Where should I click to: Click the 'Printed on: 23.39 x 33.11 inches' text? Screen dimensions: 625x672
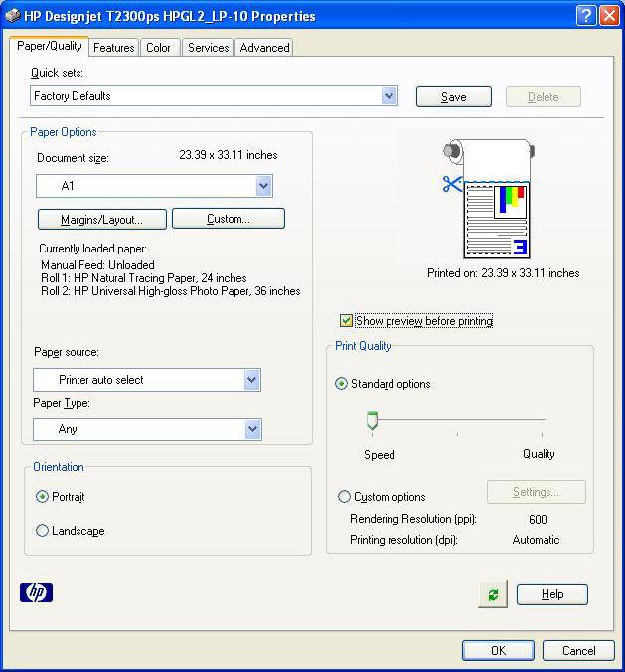click(x=504, y=273)
